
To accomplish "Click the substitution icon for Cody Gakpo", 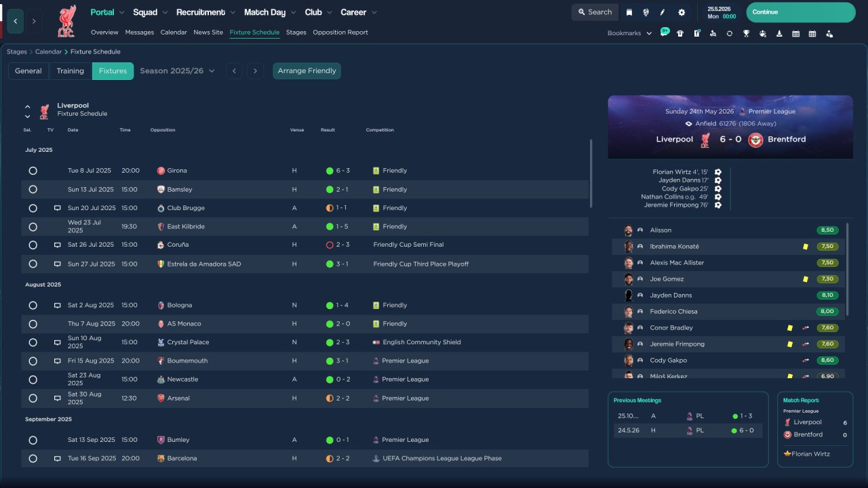I will (x=806, y=361).
